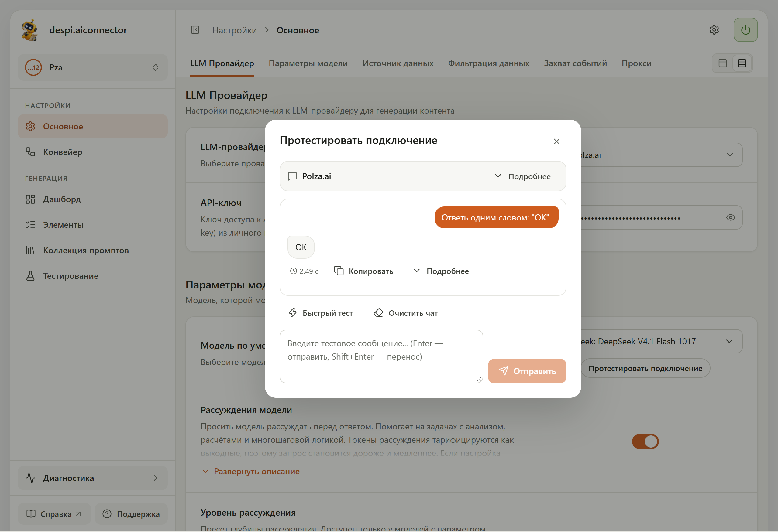Click the Основное breadcrumb text
This screenshot has height=532, width=778.
click(298, 30)
